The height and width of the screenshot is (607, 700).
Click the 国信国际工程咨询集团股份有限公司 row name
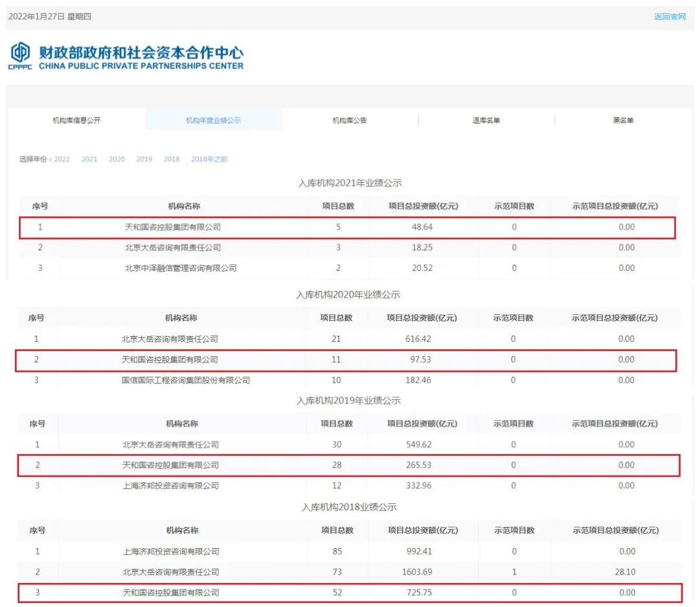tap(186, 380)
